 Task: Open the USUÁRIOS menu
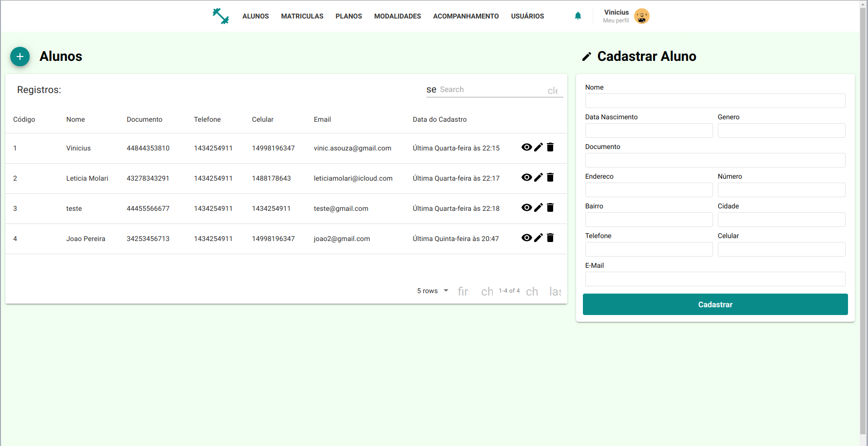(527, 16)
